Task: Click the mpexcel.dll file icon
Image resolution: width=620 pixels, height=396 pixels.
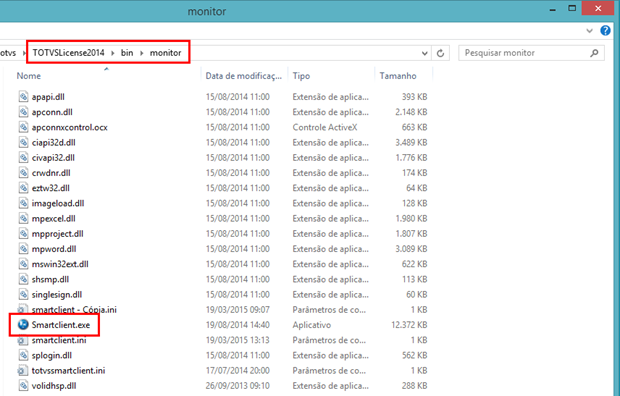Action: pos(23,218)
